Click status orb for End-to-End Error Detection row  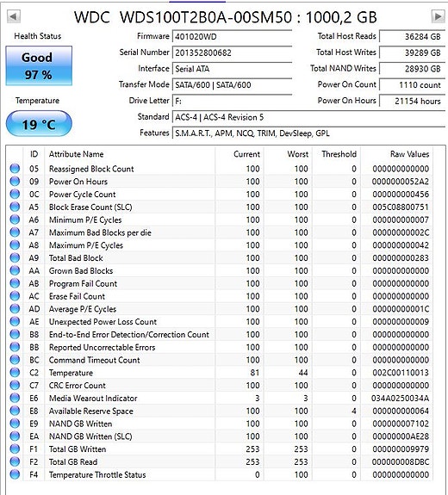pos(15,334)
